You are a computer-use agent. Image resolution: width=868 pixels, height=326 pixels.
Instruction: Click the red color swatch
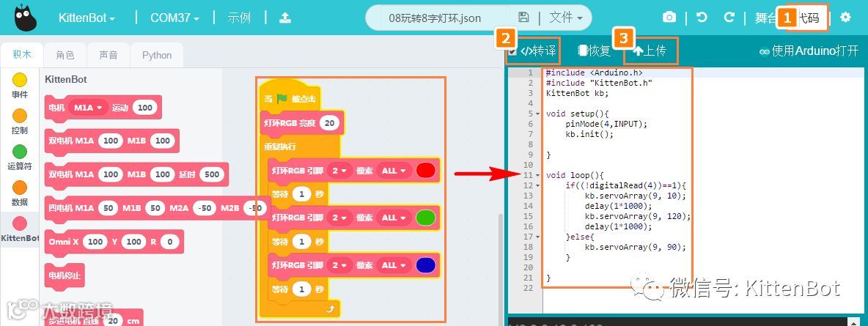click(425, 170)
